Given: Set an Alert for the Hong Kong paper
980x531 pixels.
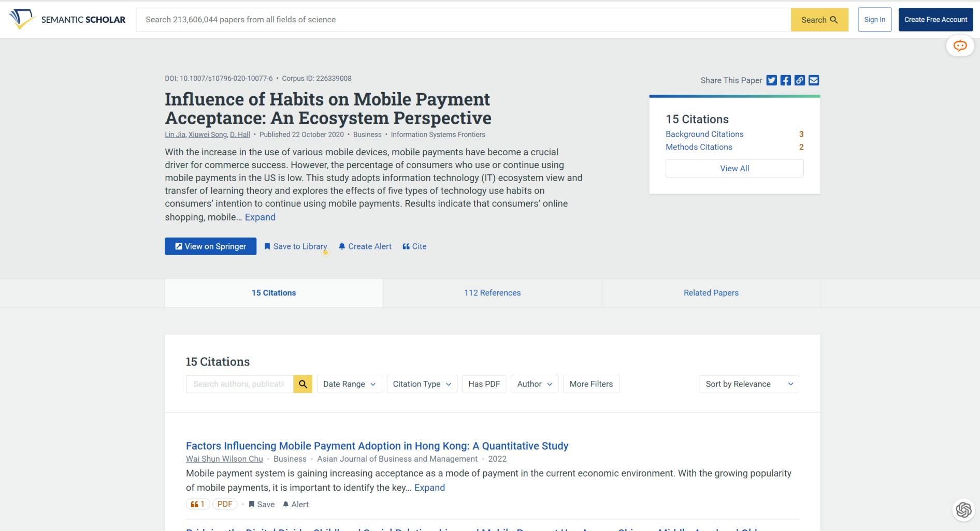Looking at the screenshot, I should (295, 505).
